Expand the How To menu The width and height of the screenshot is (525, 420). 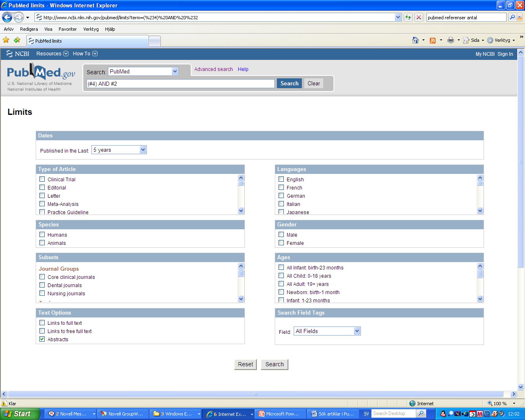coord(85,54)
